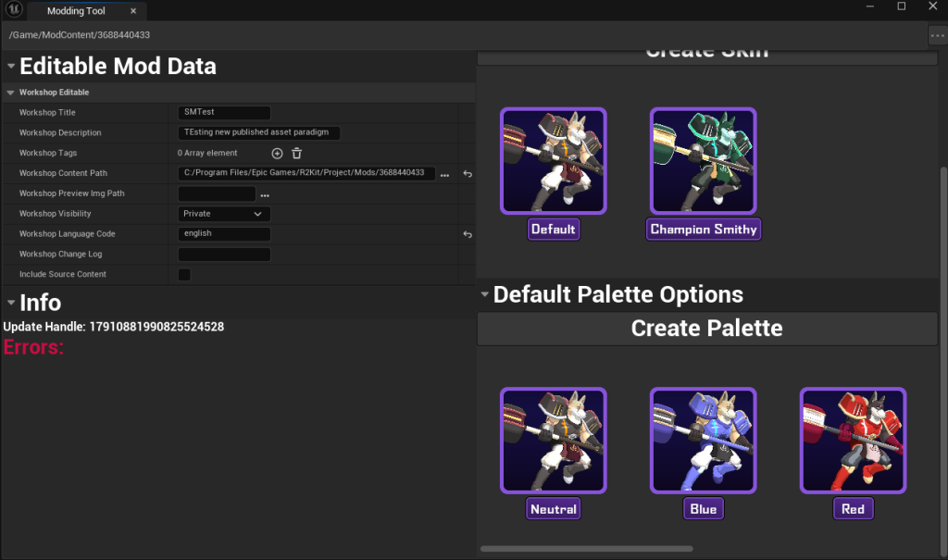The image size is (948, 560).
Task: Click the Workshop Change Log field
Action: pyautogui.click(x=224, y=254)
